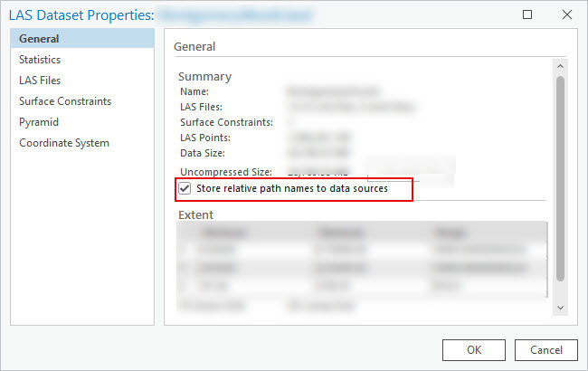Go to the Pyramid page
The image size is (588, 371).
[39, 122]
